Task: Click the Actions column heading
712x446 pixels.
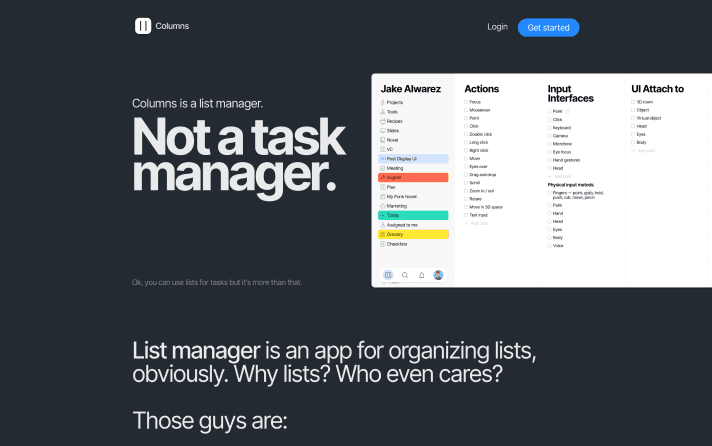Action: click(x=481, y=89)
